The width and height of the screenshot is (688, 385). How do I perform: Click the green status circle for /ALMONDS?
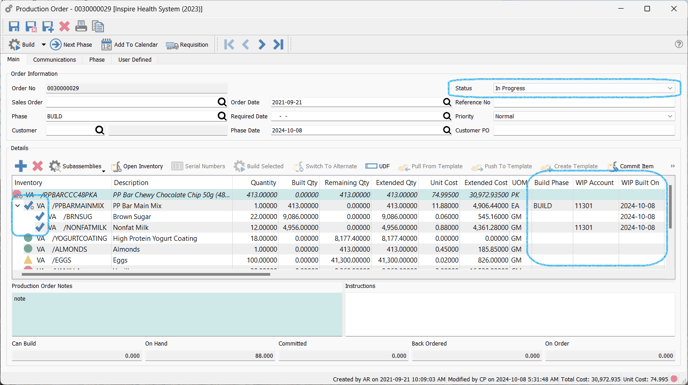28,249
